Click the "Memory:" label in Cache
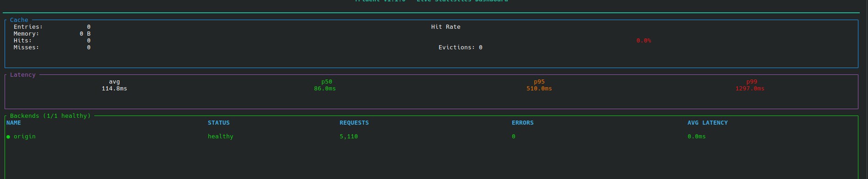The image size is (868, 179). pos(27,34)
